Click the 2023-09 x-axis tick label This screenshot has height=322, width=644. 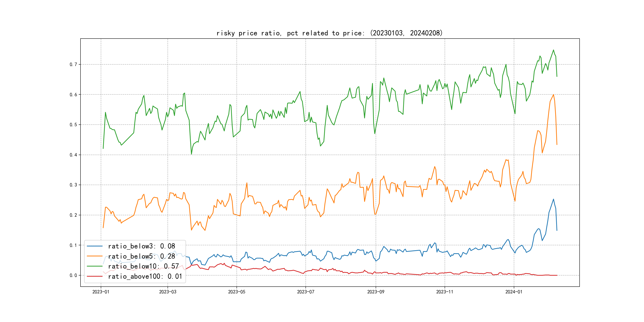[x=375, y=292]
